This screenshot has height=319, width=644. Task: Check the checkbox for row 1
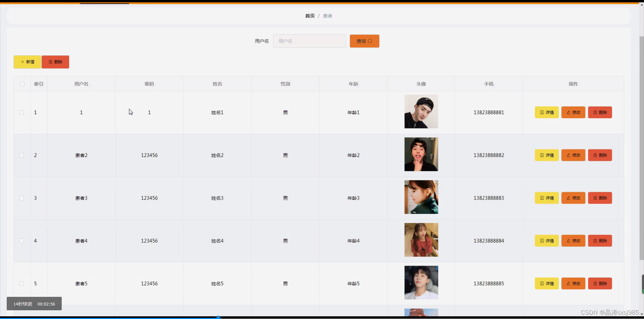pos(21,112)
